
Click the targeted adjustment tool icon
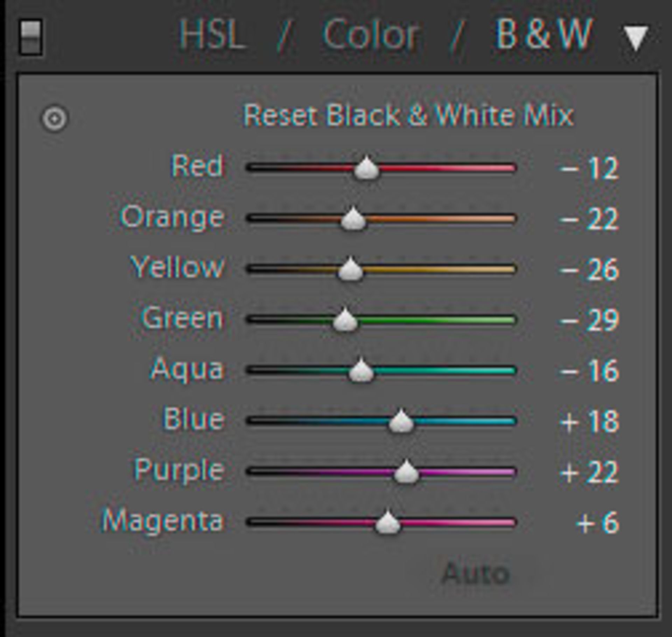(55, 119)
